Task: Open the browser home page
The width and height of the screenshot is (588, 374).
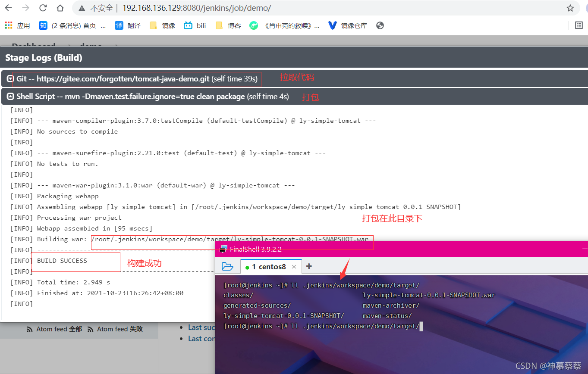Action: tap(60, 8)
